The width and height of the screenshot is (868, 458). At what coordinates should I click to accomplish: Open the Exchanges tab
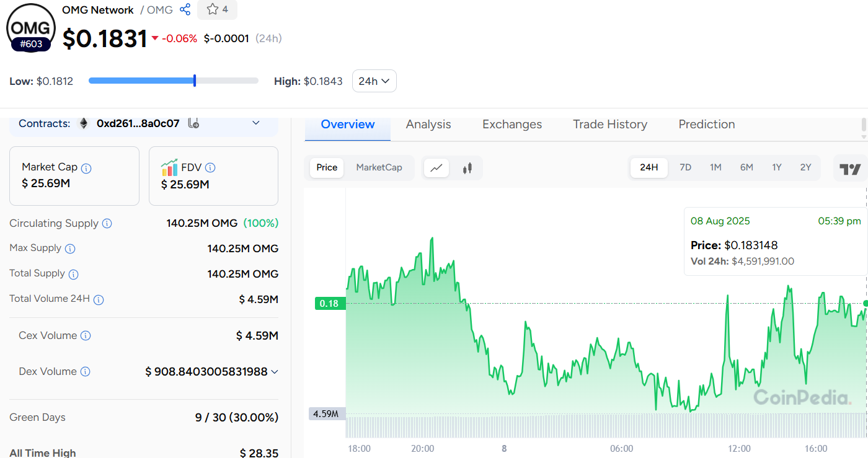(511, 125)
